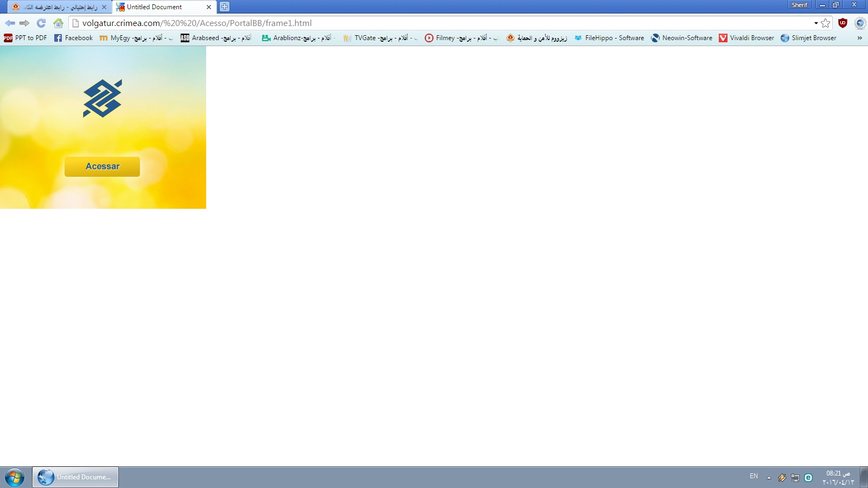Open the Slimjet Browser bookmark
Image resolution: width=868 pixels, height=488 pixels.
tap(808, 38)
